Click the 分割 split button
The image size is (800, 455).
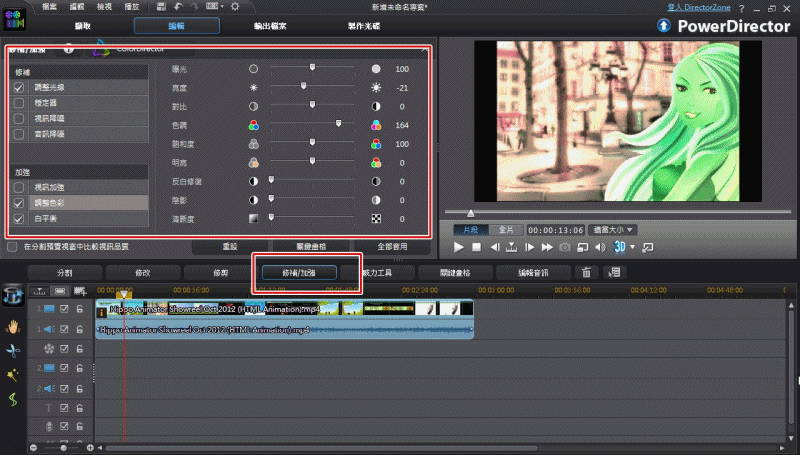[65, 273]
